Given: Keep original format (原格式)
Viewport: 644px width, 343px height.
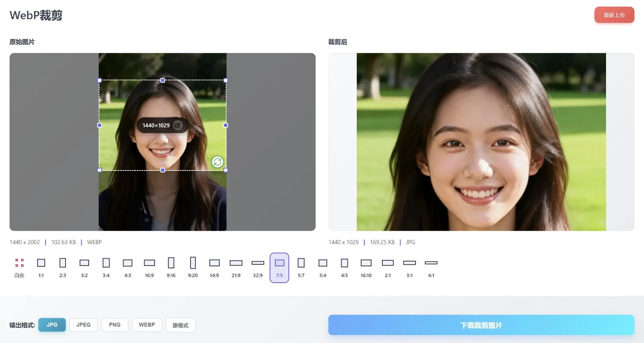Looking at the screenshot, I should click(181, 325).
